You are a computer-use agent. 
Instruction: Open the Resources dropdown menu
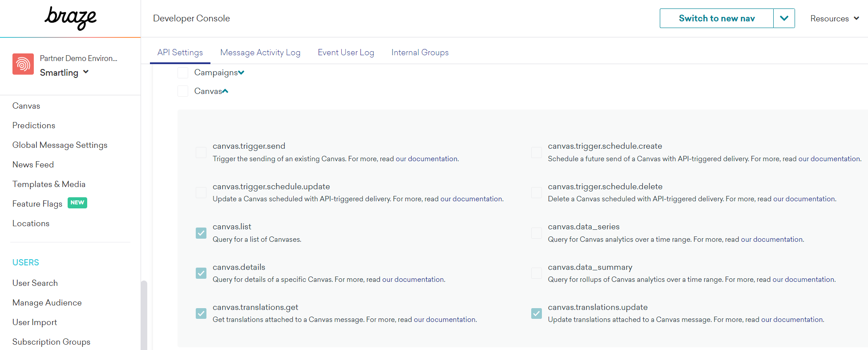(x=834, y=18)
